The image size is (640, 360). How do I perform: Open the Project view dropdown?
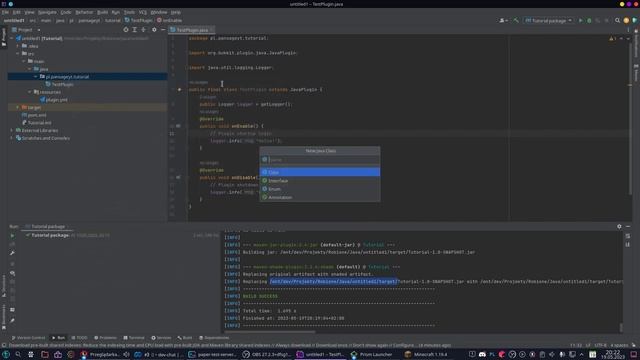[27, 30]
